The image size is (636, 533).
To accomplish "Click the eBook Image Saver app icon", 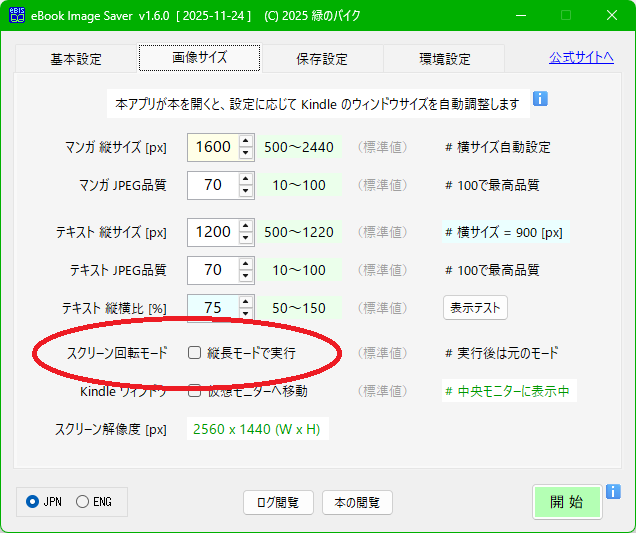I will click(17, 16).
